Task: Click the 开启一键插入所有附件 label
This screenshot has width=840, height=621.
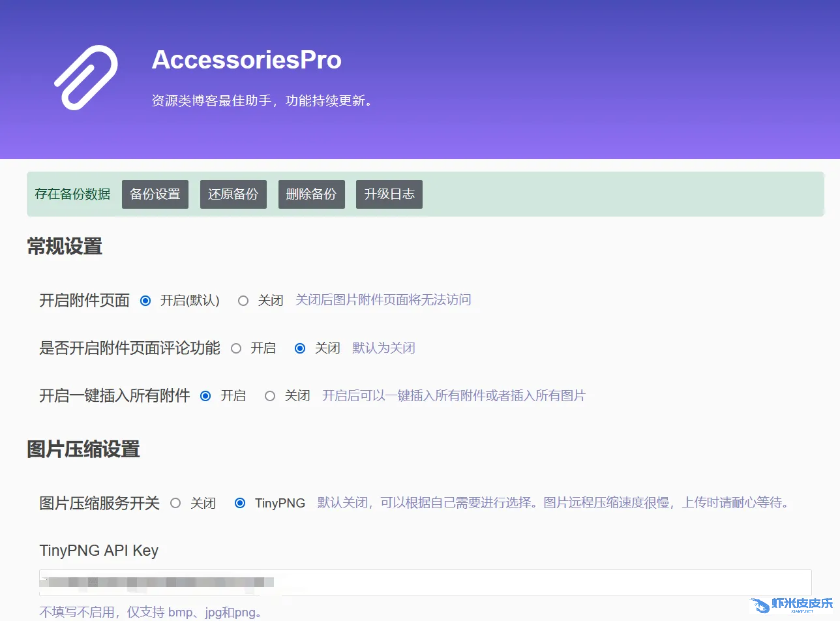Action: 115,396
